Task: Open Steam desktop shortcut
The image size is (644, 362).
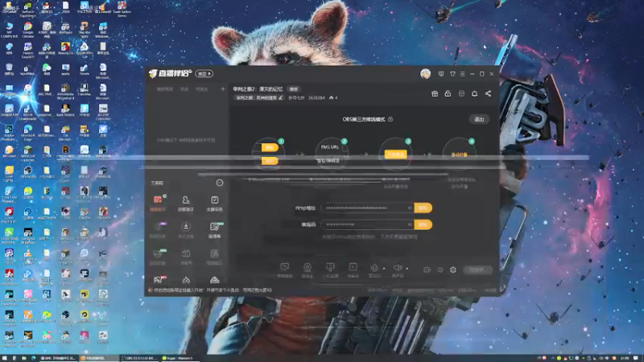Action: [85, 69]
